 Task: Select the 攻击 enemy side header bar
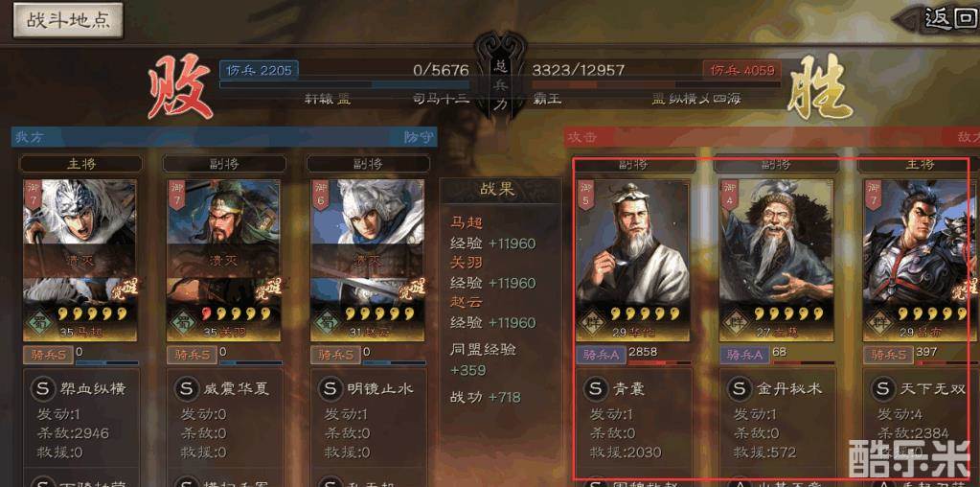pos(772,136)
